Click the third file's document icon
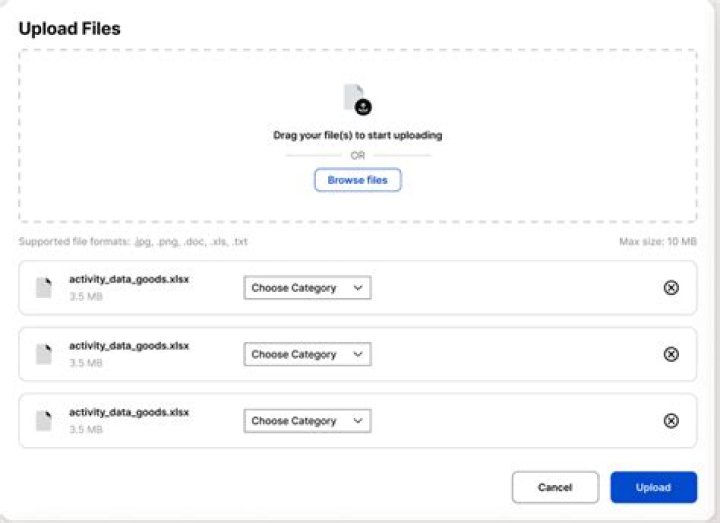 pos(44,421)
